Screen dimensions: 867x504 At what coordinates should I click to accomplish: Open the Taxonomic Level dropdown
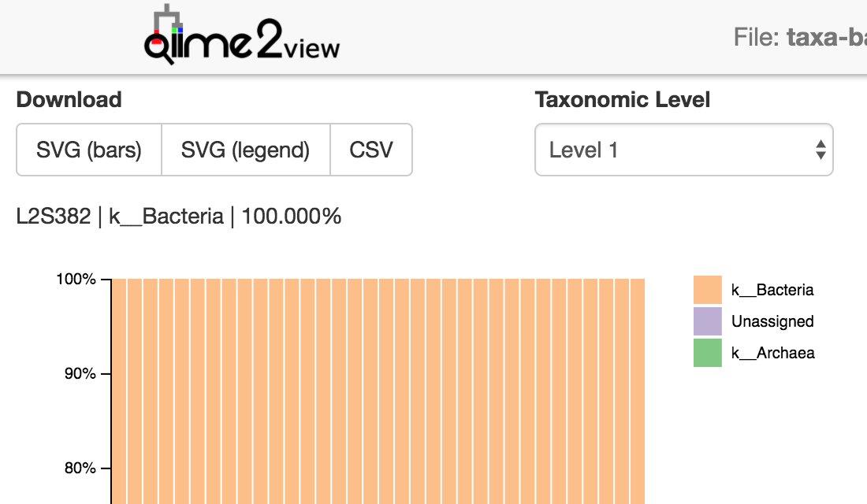(x=684, y=150)
